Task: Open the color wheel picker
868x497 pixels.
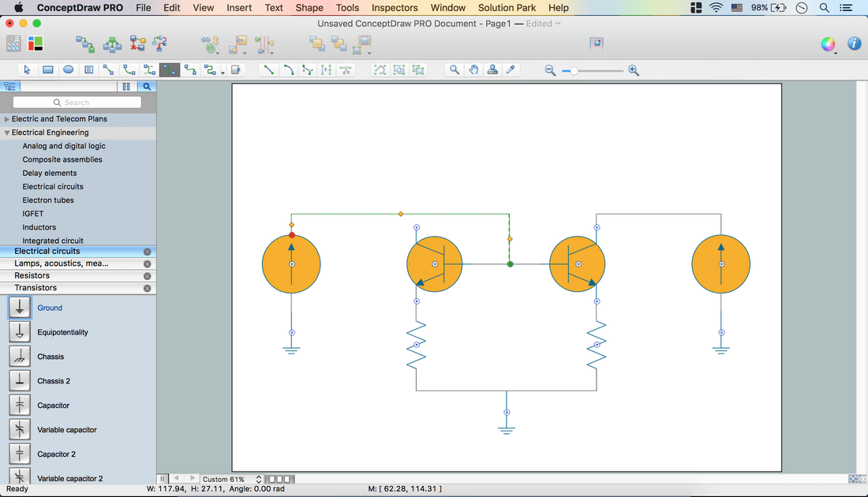Action: click(828, 44)
